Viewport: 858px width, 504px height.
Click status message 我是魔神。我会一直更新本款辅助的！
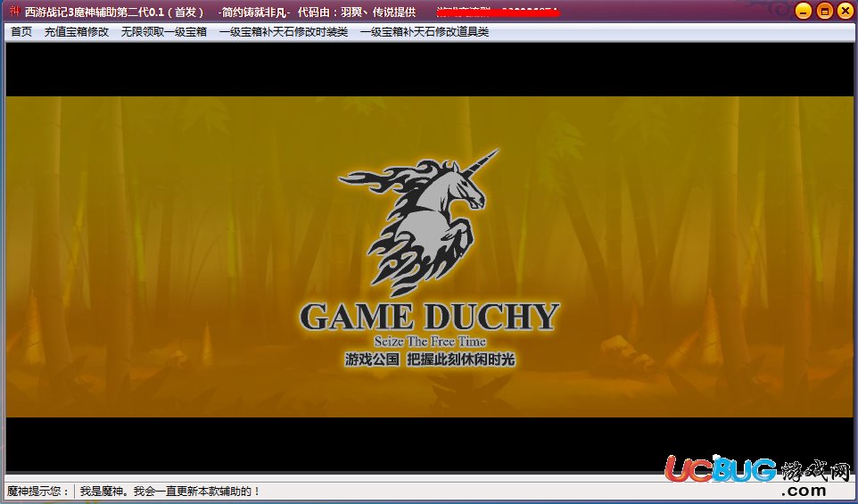pos(170,491)
